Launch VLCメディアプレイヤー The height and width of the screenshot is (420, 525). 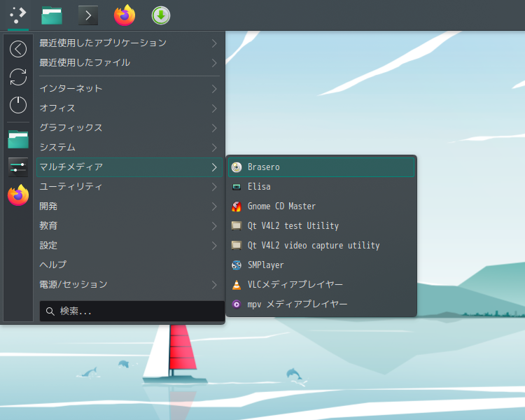click(321, 285)
